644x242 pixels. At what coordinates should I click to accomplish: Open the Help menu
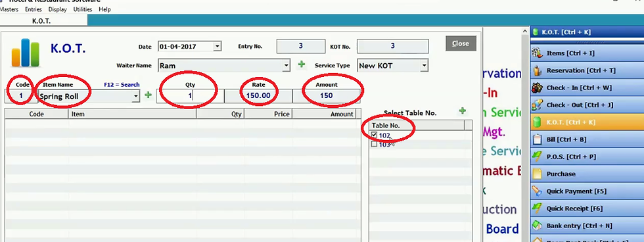tap(104, 9)
